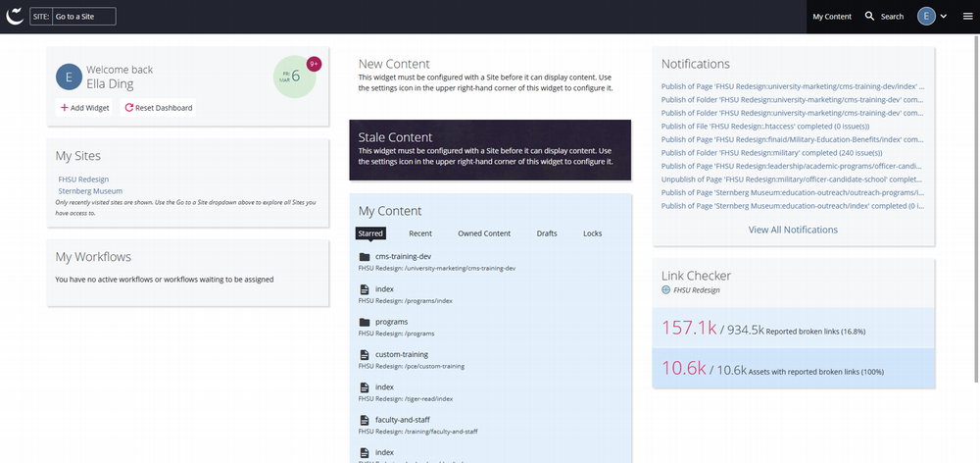This screenshot has width=980, height=463.
Task: Open cms-training-dev starred item
Action: click(x=403, y=257)
